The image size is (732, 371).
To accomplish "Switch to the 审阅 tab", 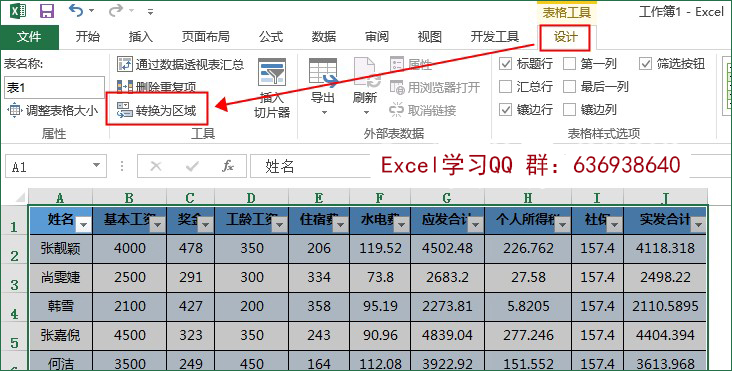I will (x=377, y=36).
